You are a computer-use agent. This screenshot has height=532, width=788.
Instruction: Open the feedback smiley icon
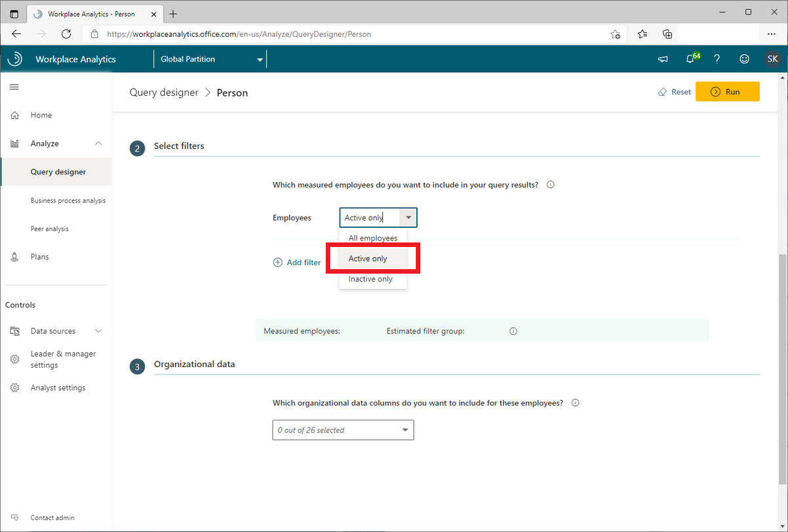[x=745, y=59]
